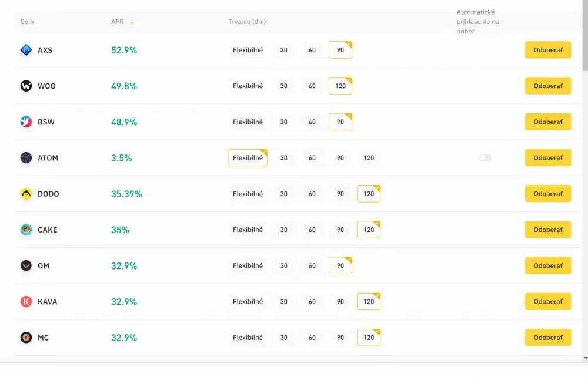This screenshot has height=377, width=588.
Task: Select Flexibilné duration for DODO
Action: click(247, 194)
